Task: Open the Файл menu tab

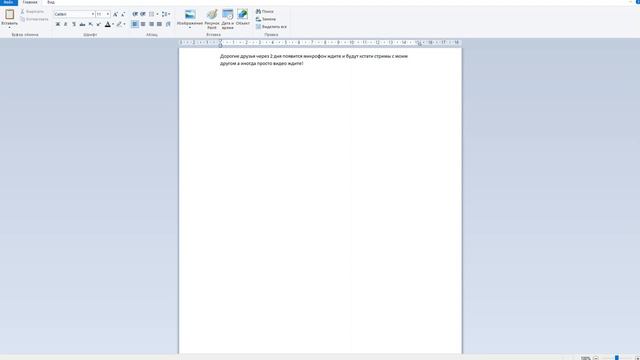Action: 9,2
